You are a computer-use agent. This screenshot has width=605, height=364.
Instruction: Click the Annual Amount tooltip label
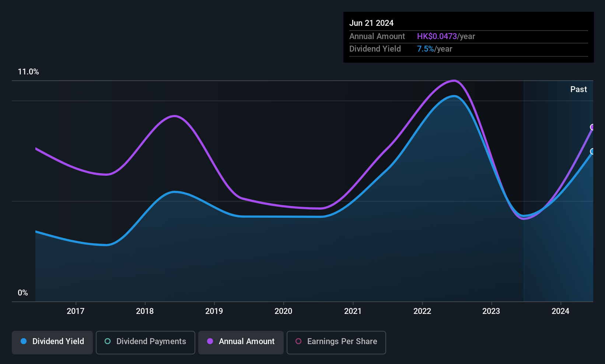[x=377, y=36]
